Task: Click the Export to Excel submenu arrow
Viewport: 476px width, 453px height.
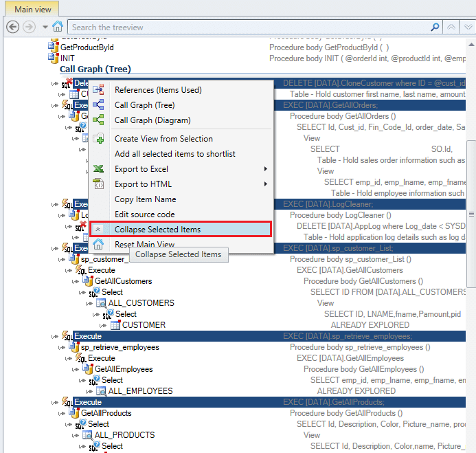Action: [x=266, y=169]
